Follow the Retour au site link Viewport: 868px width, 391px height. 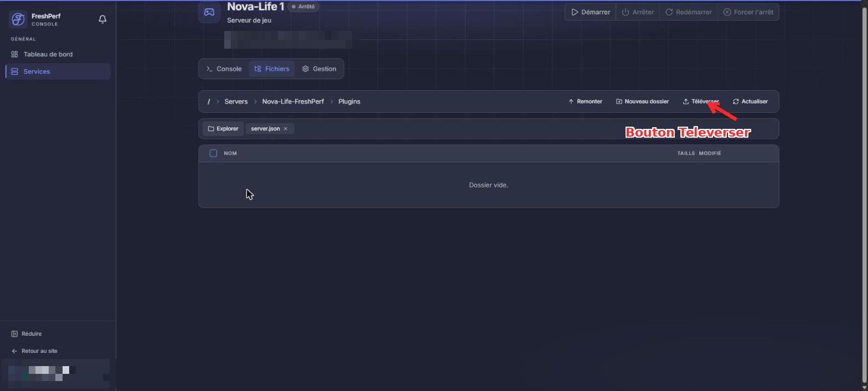point(34,351)
